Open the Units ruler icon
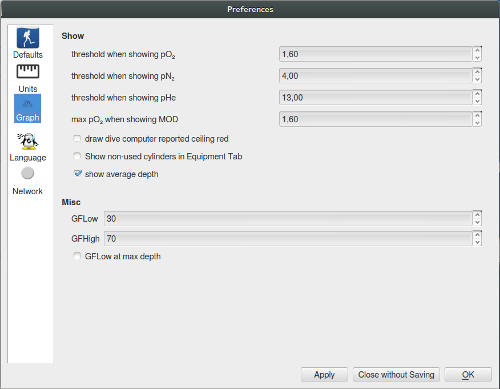This screenshot has height=389, width=500. 28,71
